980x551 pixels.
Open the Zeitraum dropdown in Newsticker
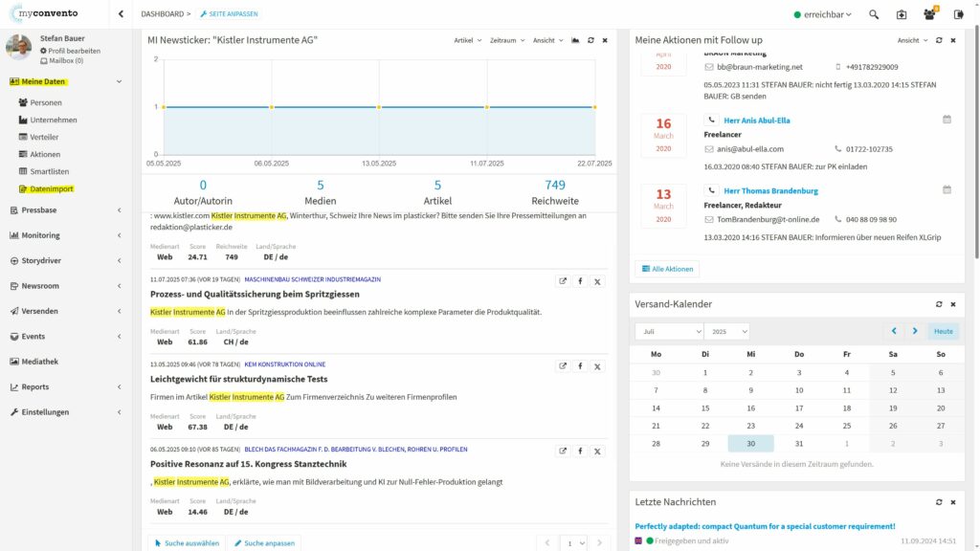(x=507, y=40)
